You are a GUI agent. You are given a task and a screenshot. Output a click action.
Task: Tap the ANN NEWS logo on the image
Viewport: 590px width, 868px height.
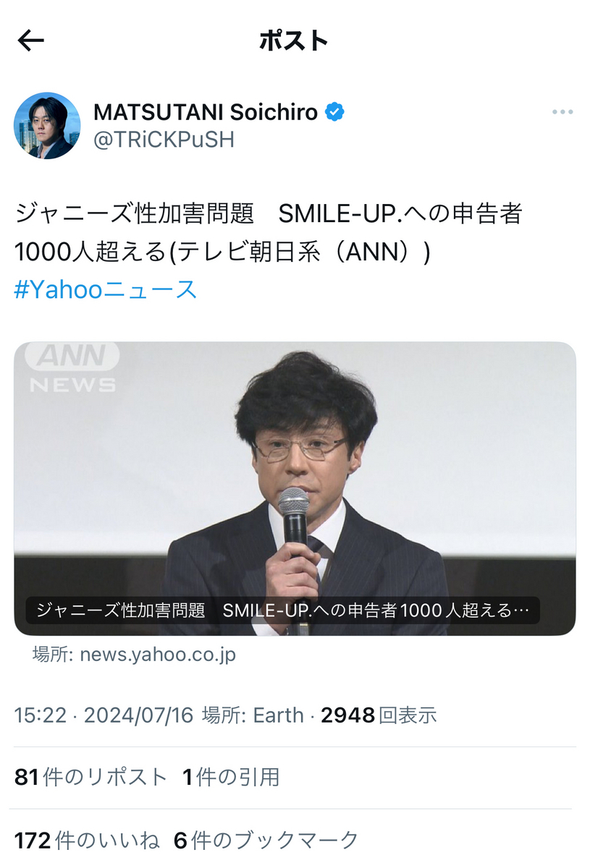72,367
